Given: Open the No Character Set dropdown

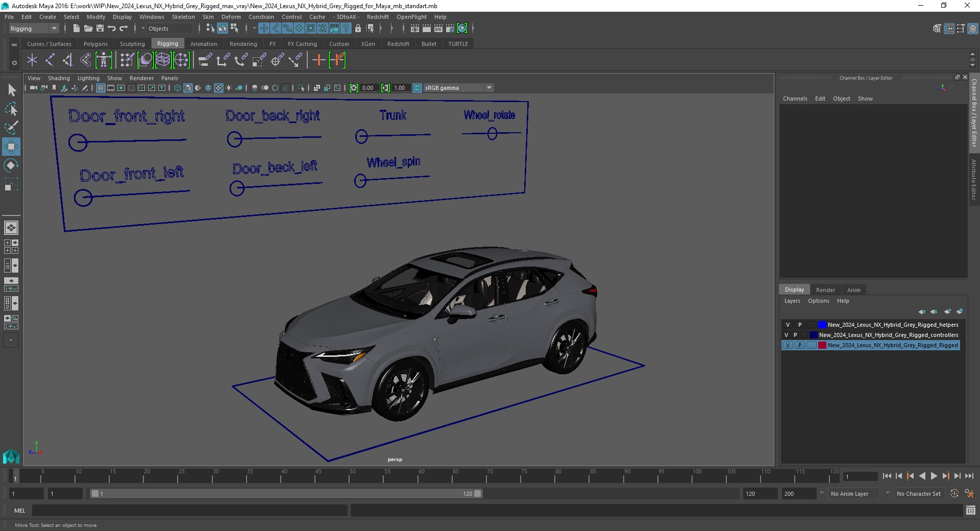Looking at the screenshot, I should (x=921, y=494).
